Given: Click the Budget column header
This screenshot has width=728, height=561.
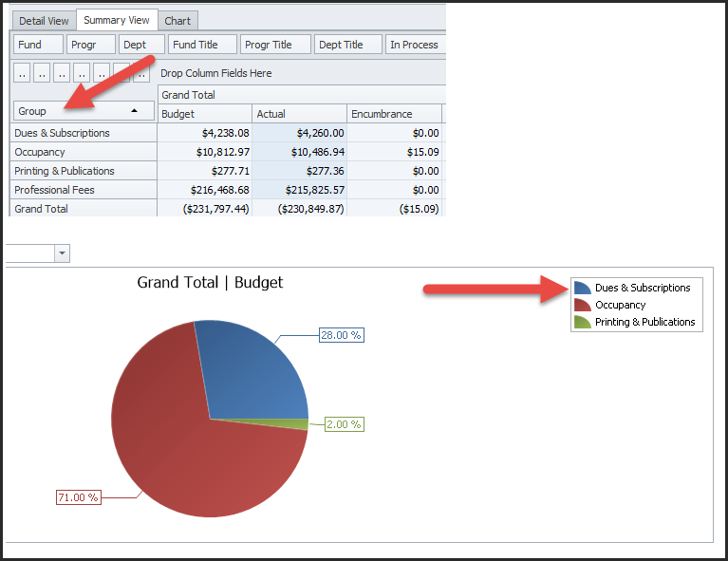Looking at the screenshot, I should (x=204, y=114).
